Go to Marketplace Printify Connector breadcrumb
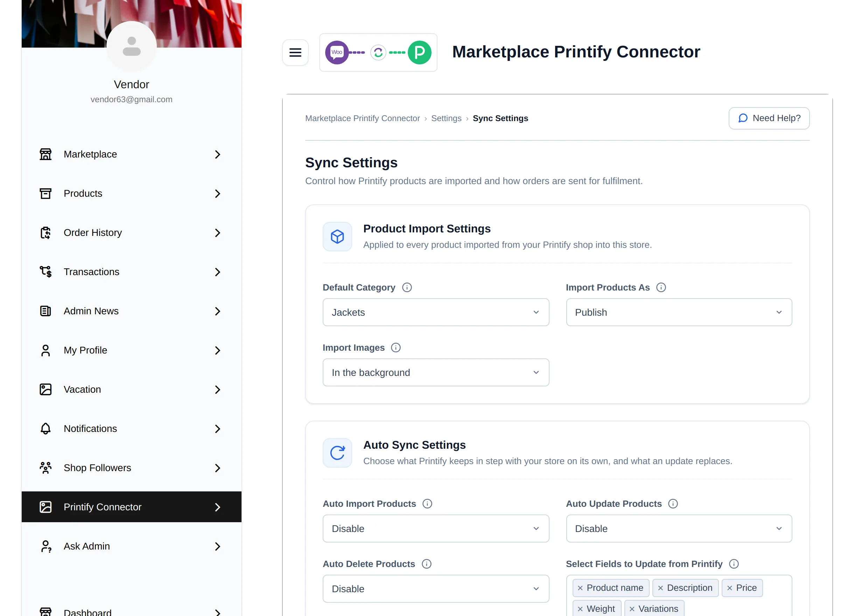Viewport: 854px width, 616px height. click(x=362, y=118)
